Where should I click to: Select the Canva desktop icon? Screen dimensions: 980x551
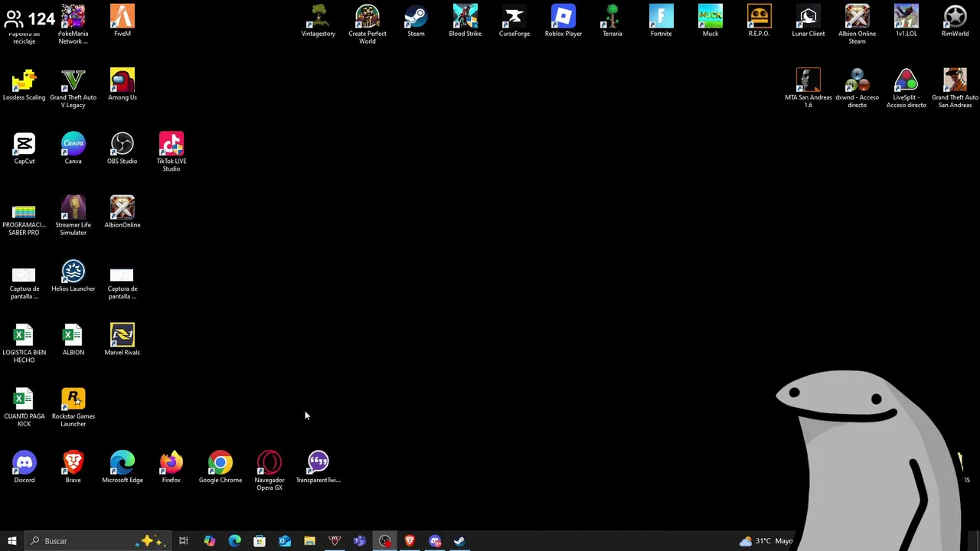point(73,148)
